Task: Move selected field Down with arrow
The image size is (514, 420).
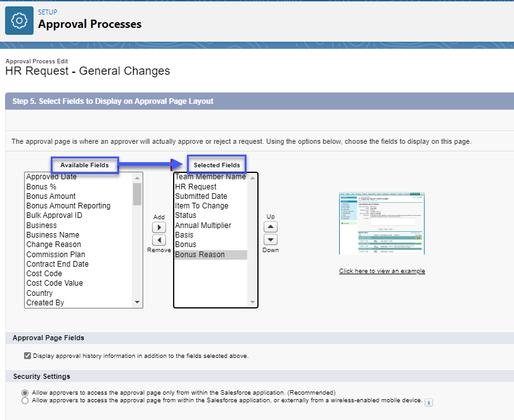Action: 270,239
